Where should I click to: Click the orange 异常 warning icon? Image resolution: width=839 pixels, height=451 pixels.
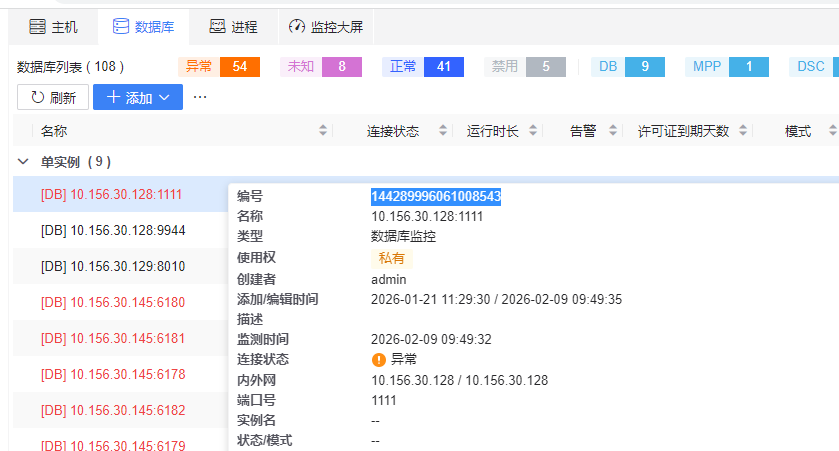coord(379,360)
